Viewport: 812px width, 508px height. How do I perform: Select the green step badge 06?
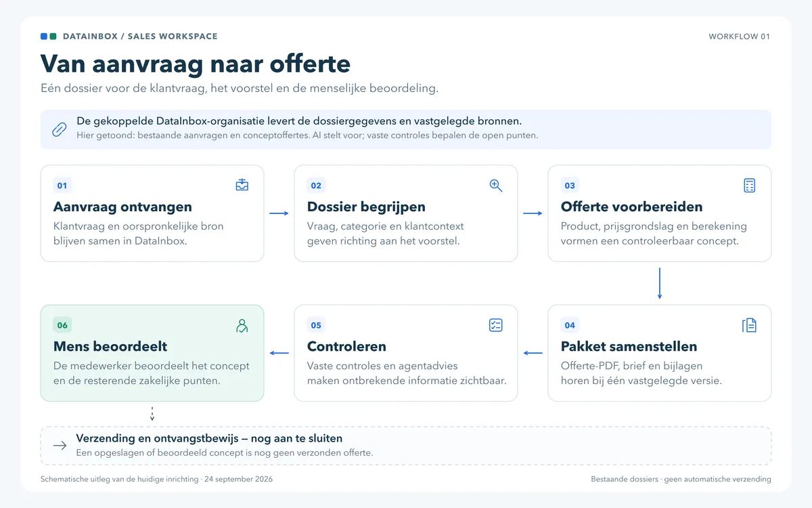tap(62, 325)
